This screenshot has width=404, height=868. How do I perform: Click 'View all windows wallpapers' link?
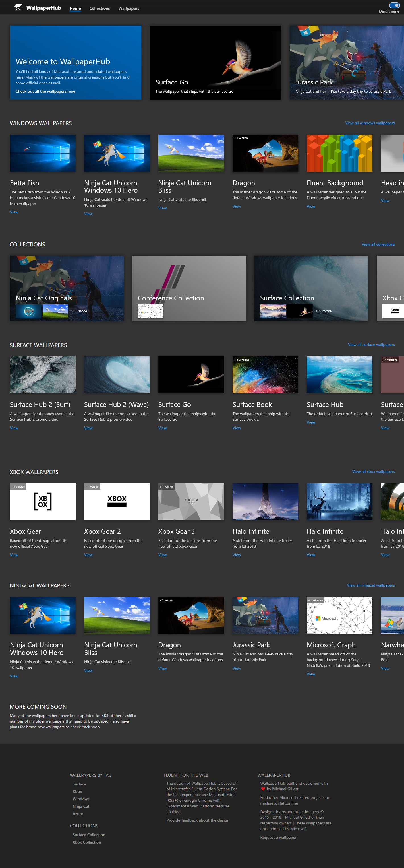370,123
